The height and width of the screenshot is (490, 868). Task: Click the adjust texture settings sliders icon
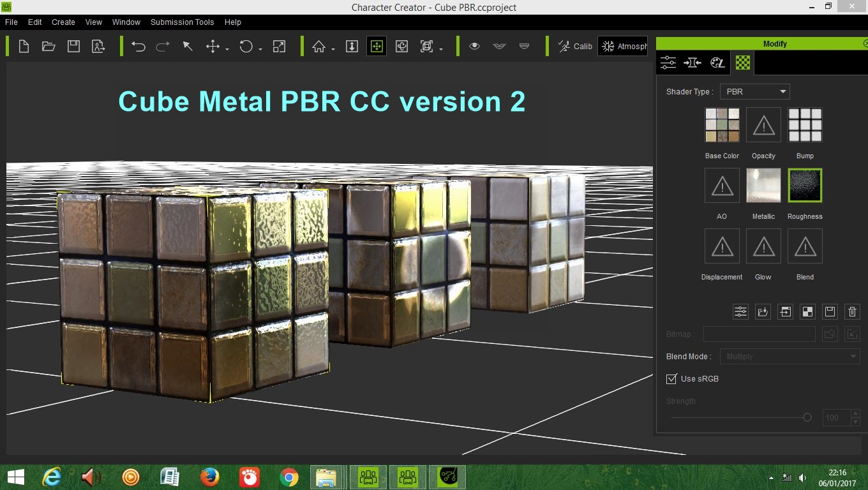tap(740, 311)
